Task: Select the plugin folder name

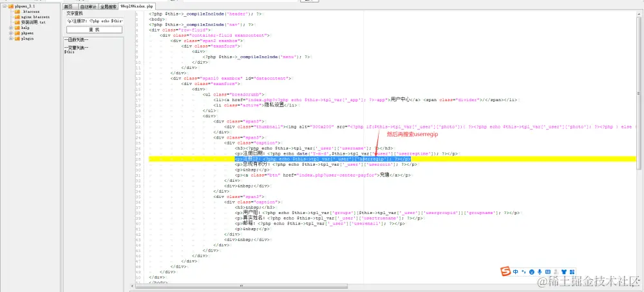Action: click(28, 38)
